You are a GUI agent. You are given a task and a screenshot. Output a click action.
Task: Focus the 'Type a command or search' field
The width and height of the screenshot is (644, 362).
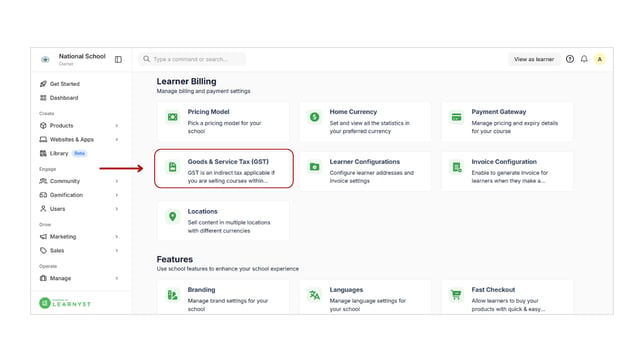pyautogui.click(x=192, y=59)
